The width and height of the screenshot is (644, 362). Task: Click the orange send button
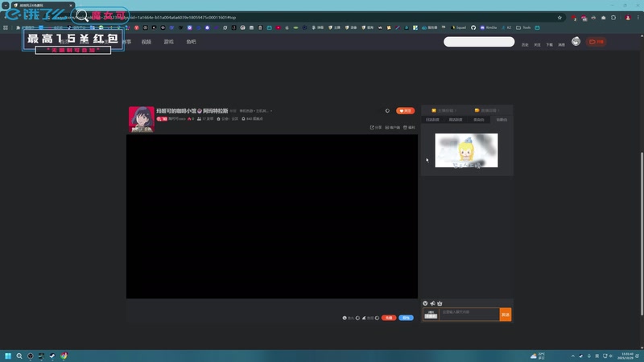[506, 315]
